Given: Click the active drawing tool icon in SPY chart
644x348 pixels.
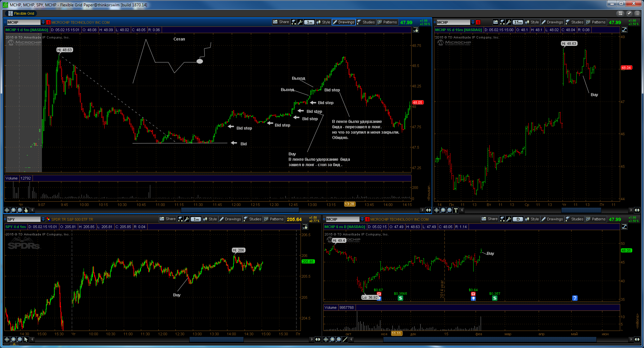Looking at the screenshot, I should [305, 227].
